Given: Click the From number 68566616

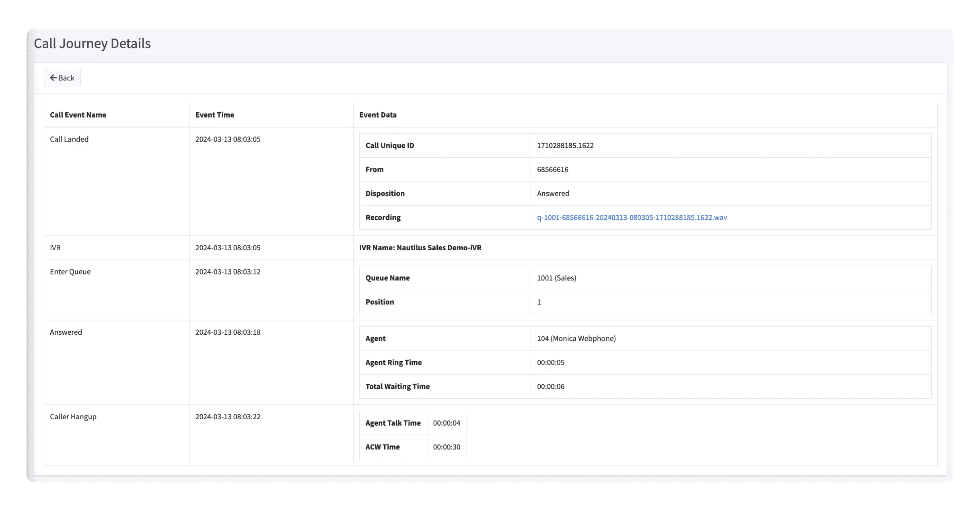Looking at the screenshot, I should (552, 169).
